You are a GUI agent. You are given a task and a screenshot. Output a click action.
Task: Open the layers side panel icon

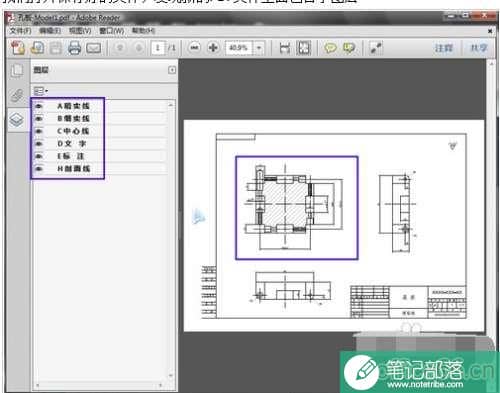tap(17, 120)
